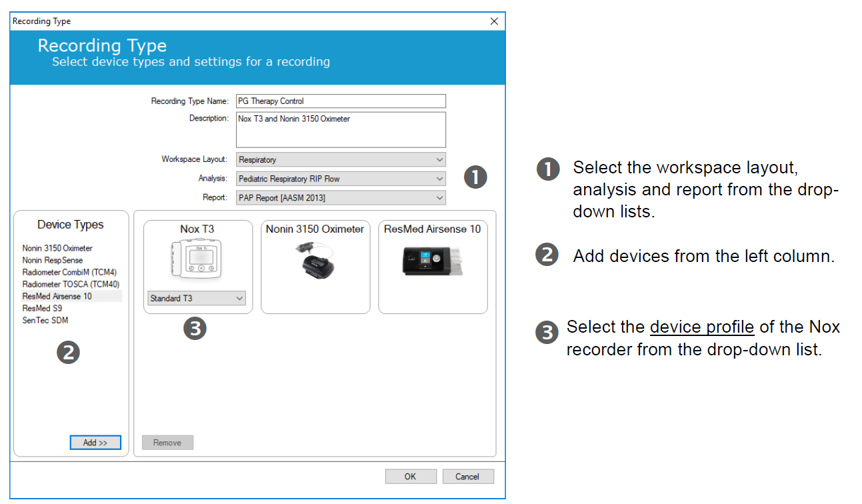Screen dimensions: 862x504
Task: Click the Remove button
Action: coord(167,443)
